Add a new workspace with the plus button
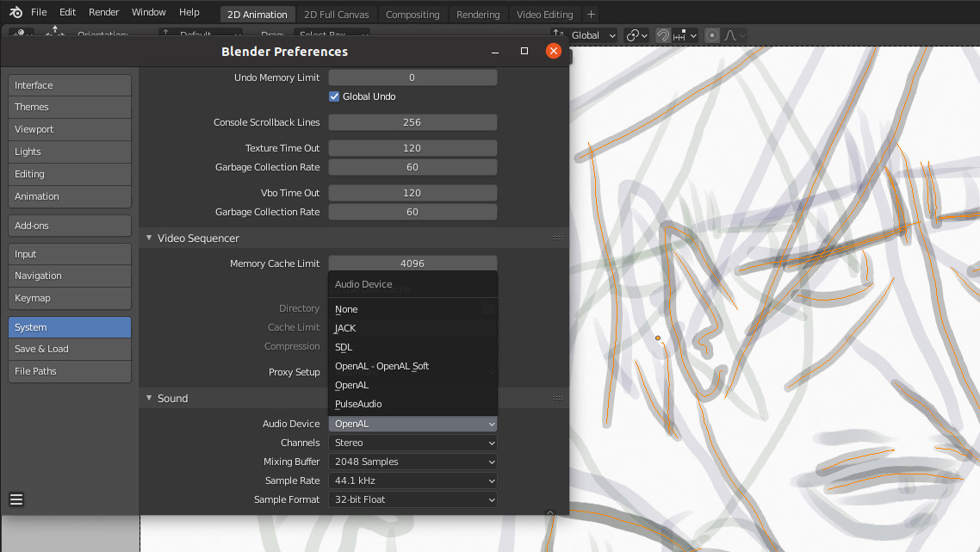The height and width of the screenshot is (552, 980). pos(592,14)
